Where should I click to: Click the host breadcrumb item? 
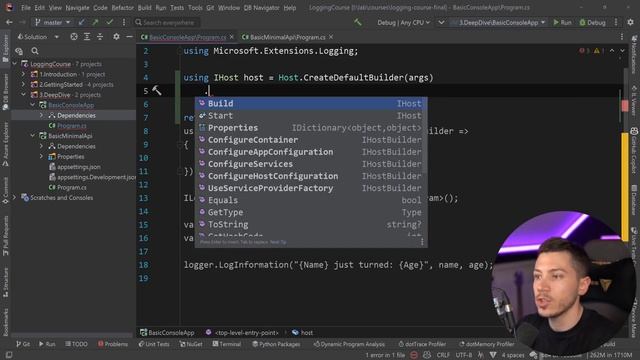coord(302,333)
